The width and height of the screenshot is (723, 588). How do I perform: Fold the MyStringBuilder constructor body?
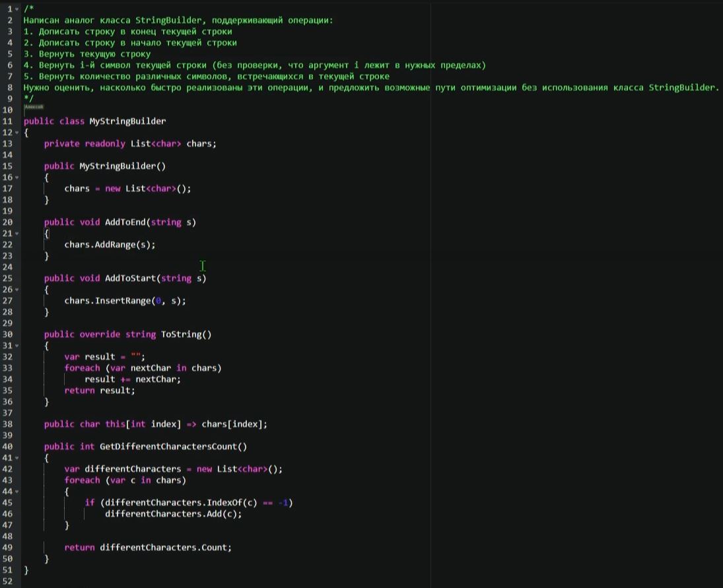[17, 178]
